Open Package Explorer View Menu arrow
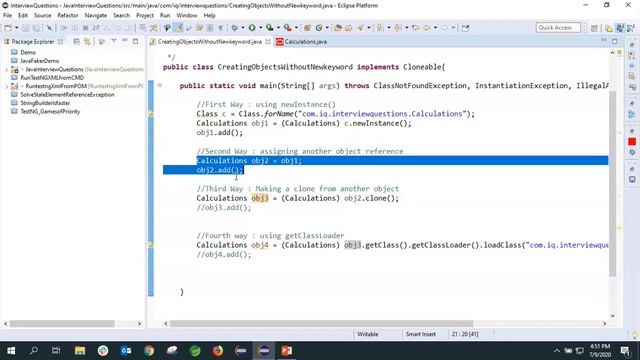 tap(113, 41)
